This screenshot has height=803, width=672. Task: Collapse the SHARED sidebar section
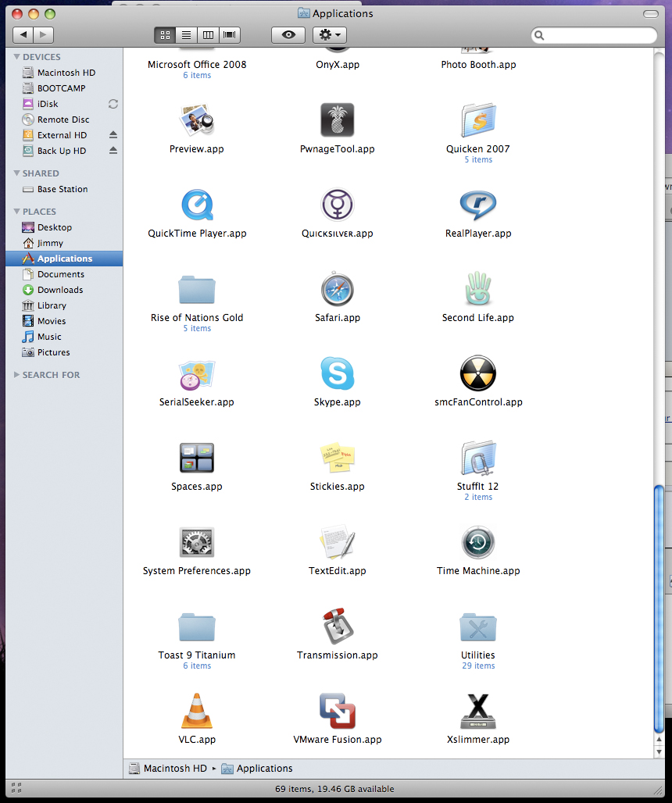[x=17, y=173]
